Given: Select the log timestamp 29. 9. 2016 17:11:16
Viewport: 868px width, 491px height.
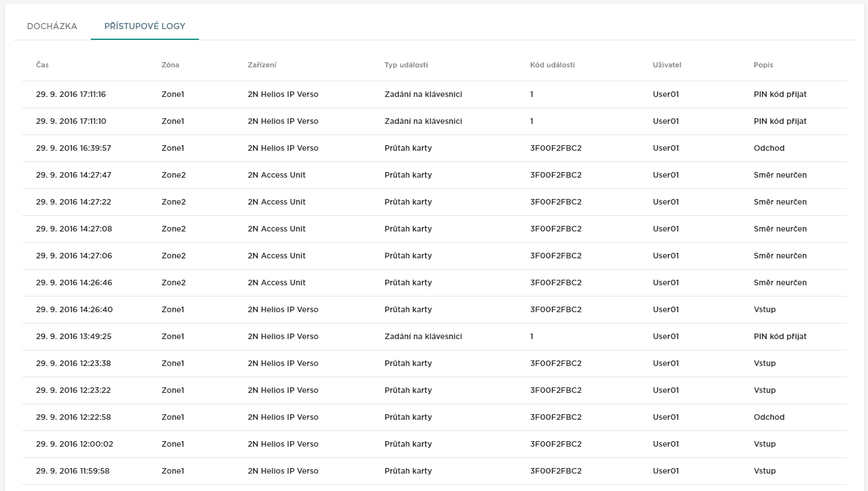Looking at the screenshot, I should pos(71,94).
